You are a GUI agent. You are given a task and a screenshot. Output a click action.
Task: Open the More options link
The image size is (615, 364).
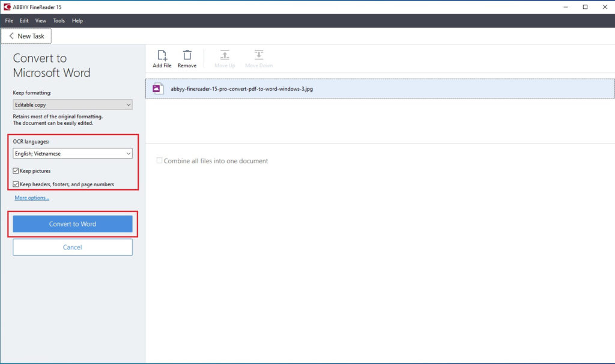32,198
